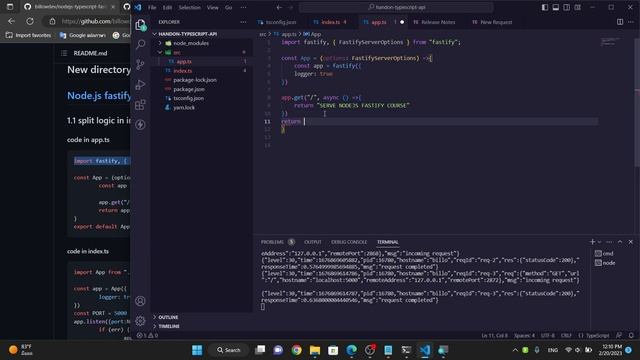This screenshot has height=360, width=640.
Task: Open the Edit menu
Action: pos(167,7)
